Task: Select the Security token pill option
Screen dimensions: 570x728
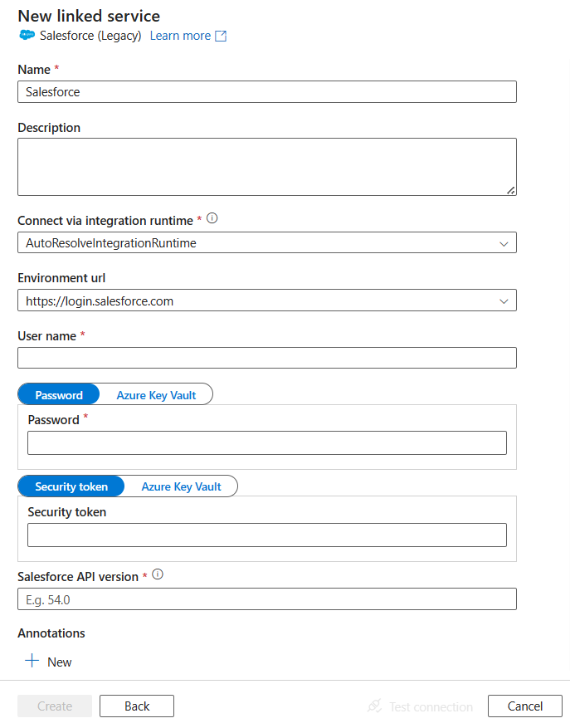Action: 71,486
